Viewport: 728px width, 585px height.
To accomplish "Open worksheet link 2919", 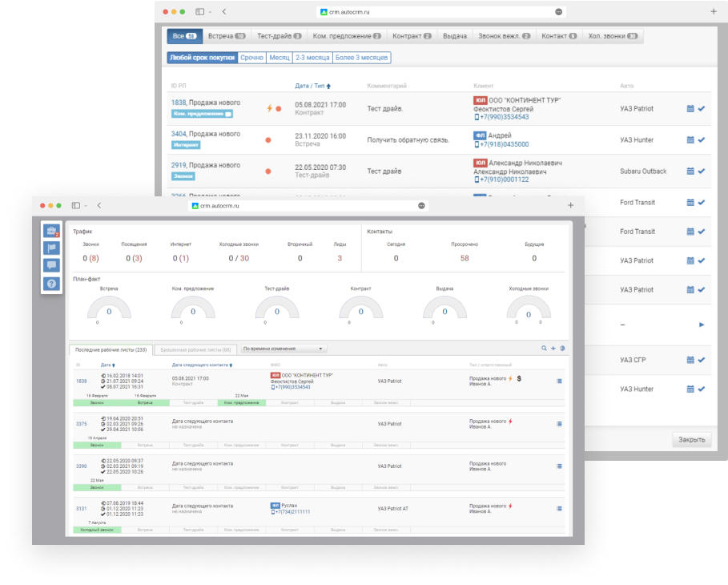I will point(179,165).
